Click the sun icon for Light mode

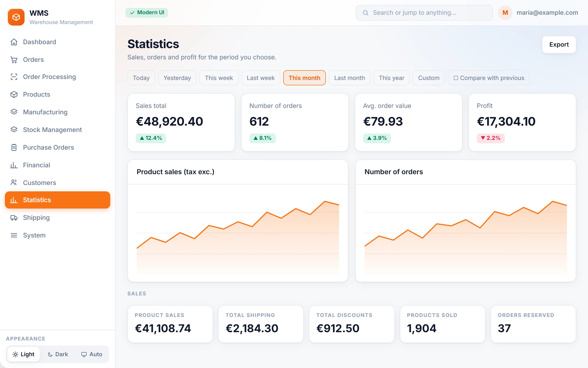click(x=15, y=354)
